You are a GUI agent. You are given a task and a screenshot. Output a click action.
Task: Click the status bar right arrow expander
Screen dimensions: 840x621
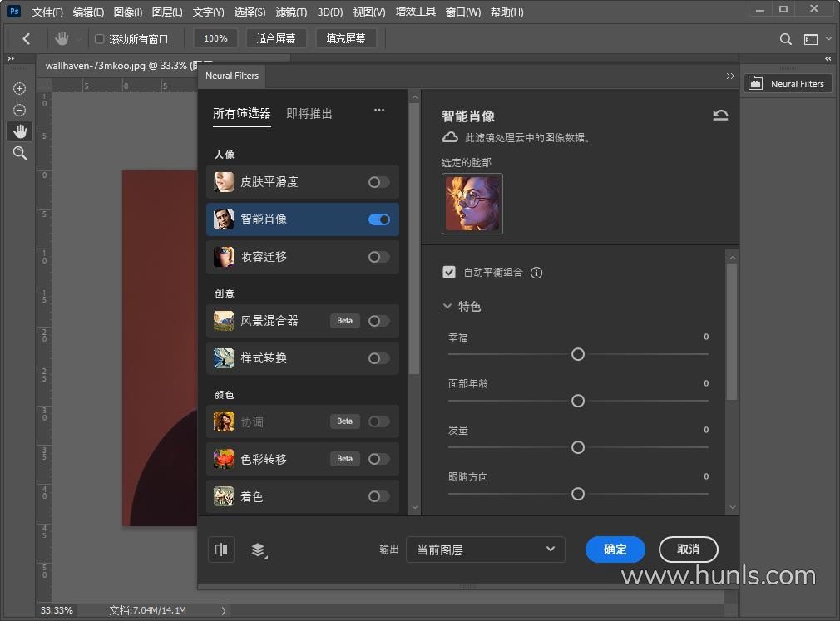(224, 610)
